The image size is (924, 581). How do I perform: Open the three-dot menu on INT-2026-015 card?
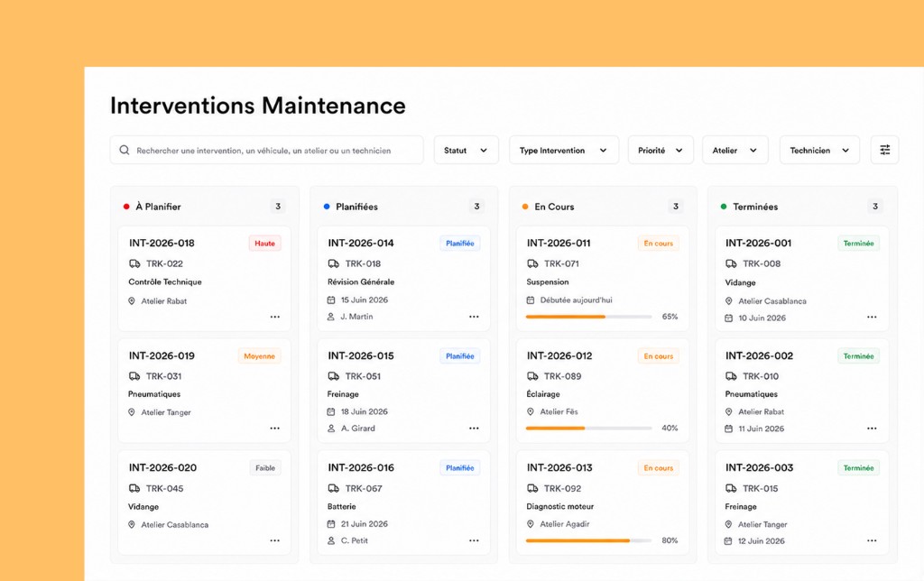474,429
